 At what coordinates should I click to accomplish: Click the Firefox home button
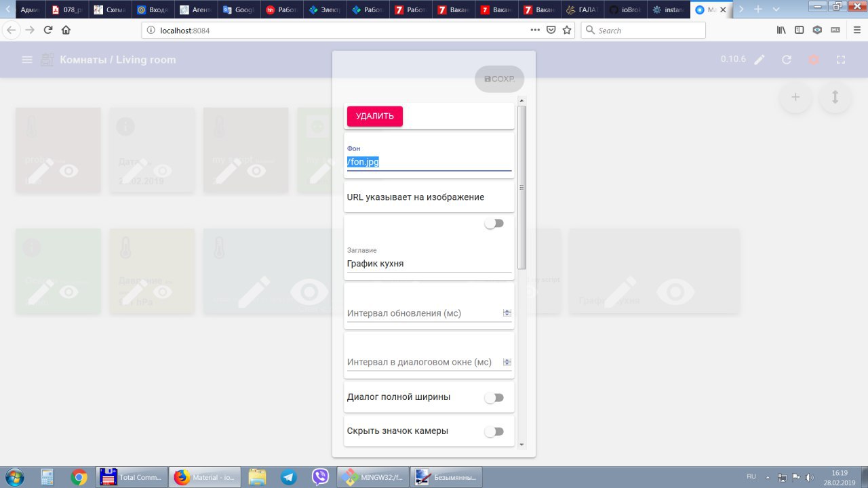pos(66,30)
